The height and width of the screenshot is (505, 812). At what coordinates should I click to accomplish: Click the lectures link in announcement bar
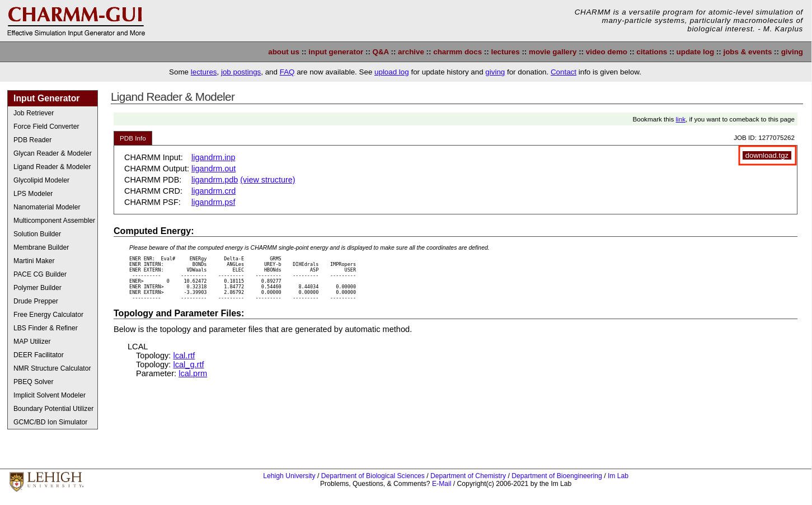click(x=204, y=72)
